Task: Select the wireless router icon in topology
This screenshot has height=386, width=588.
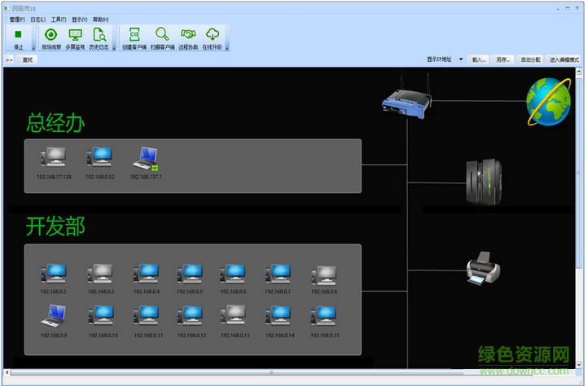Action: tap(406, 99)
